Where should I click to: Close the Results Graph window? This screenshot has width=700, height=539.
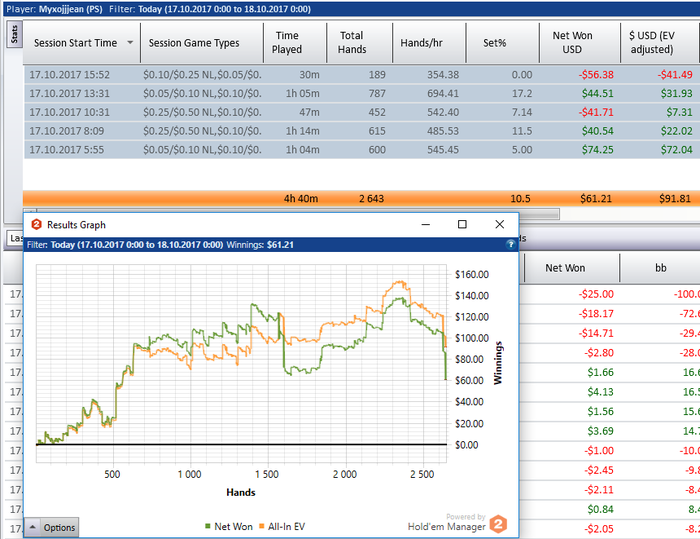[500, 224]
